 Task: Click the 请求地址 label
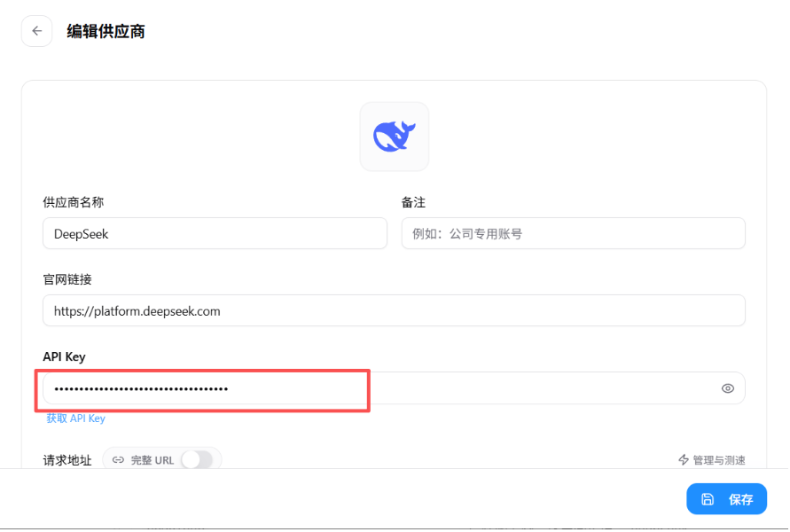67,460
